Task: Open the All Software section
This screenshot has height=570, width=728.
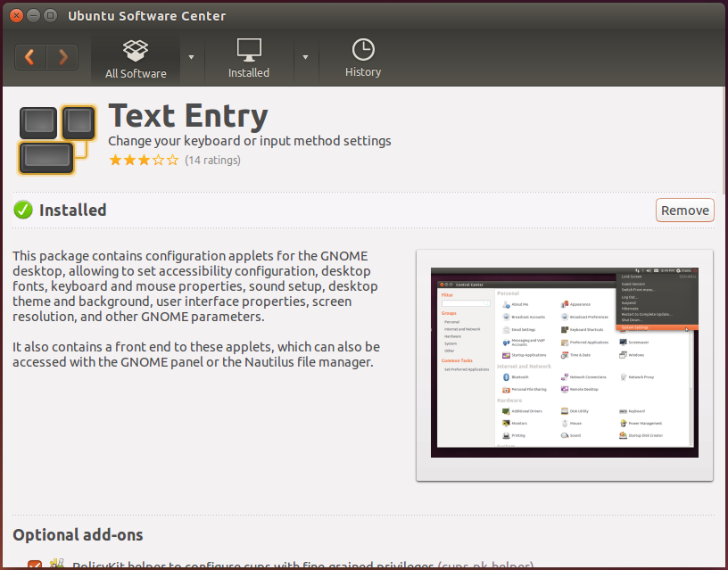Action: click(136, 59)
